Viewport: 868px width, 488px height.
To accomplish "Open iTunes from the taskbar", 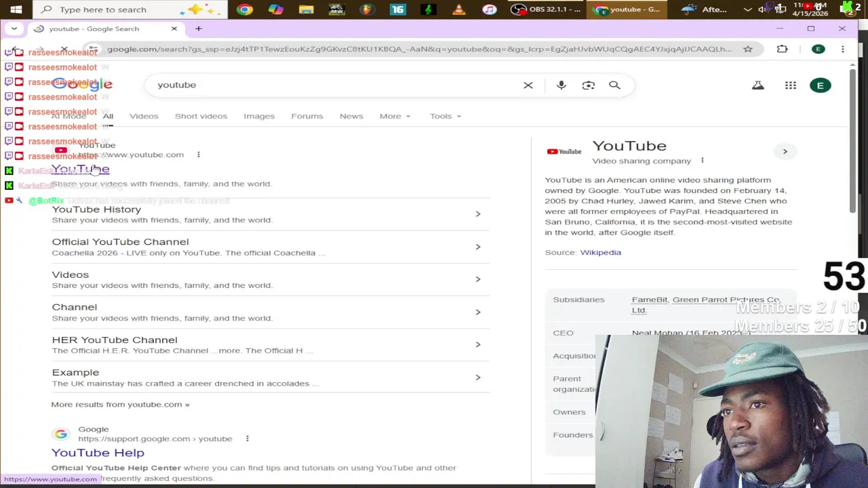I will click(x=490, y=9).
